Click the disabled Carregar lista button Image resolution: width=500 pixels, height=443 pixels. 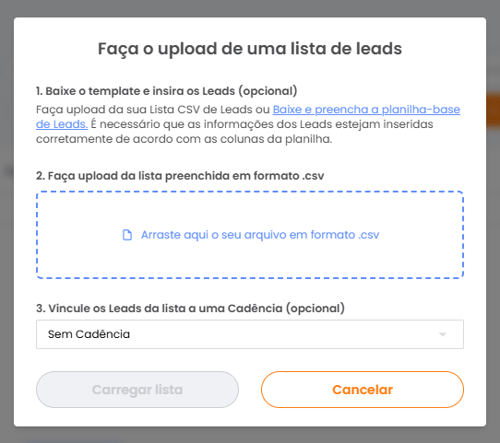[137, 390]
